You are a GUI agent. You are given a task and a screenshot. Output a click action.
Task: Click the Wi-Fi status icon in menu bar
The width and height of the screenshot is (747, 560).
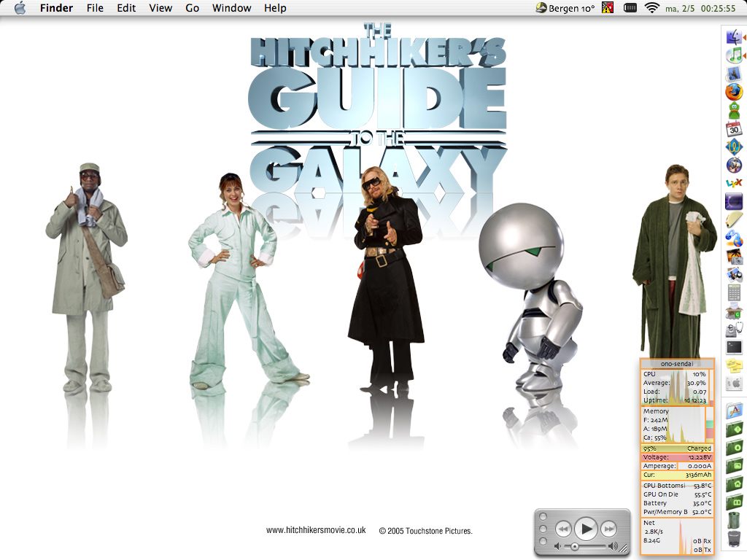coord(651,7)
